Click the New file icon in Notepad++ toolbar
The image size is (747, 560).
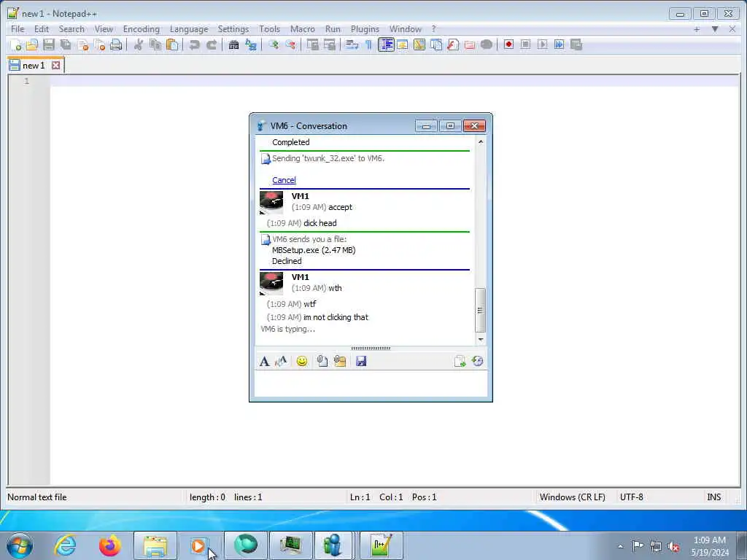(16, 44)
